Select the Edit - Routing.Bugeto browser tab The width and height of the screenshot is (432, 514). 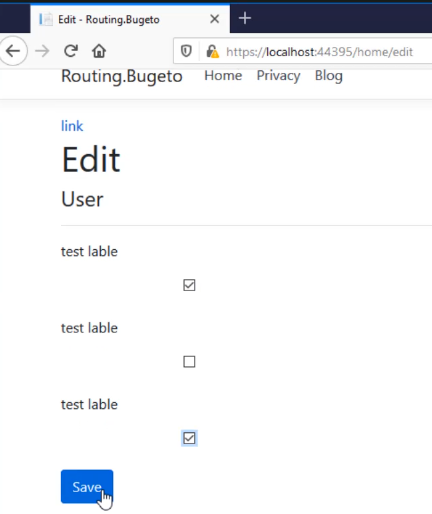pos(130,19)
